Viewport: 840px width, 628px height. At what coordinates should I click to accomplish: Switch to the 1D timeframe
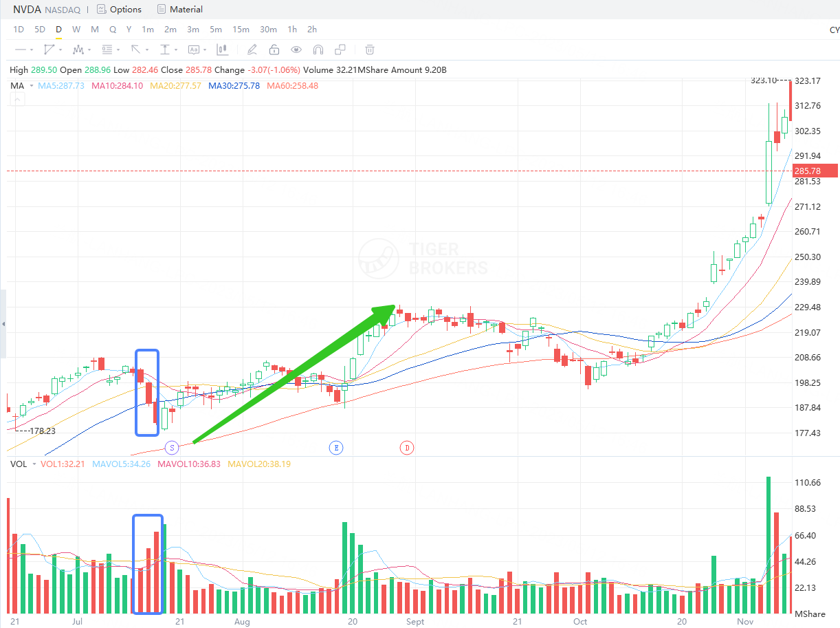tap(19, 29)
